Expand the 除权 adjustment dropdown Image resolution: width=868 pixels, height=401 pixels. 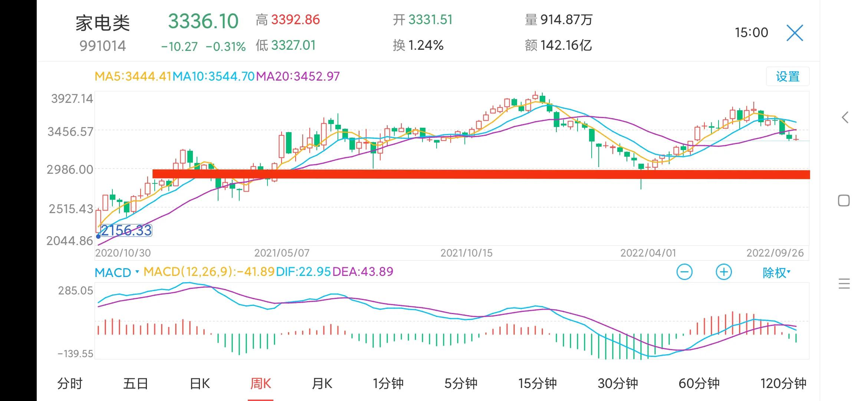[x=776, y=273]
